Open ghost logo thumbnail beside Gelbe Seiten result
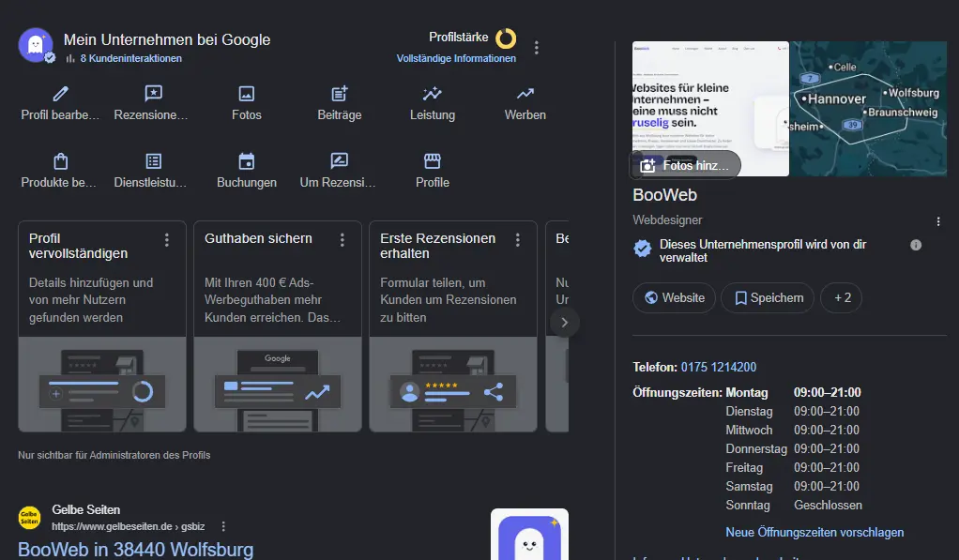959x560 pixels. (x=529, y=535)
